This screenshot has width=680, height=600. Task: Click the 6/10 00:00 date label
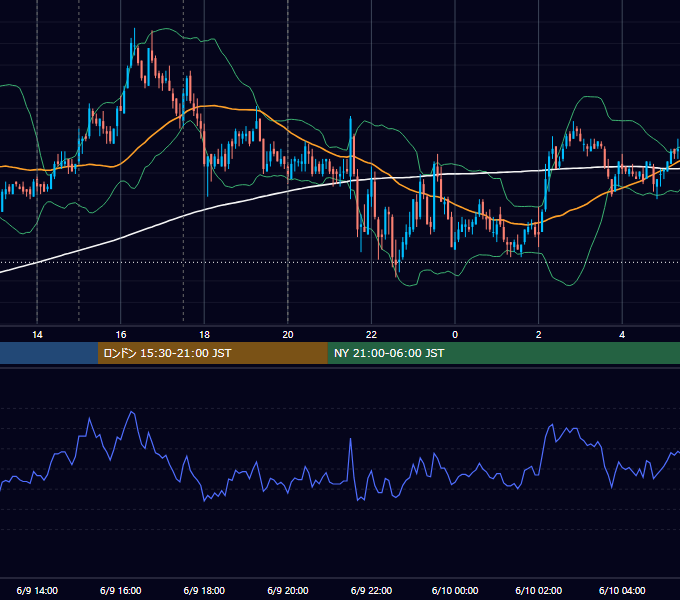coord(455,590)
